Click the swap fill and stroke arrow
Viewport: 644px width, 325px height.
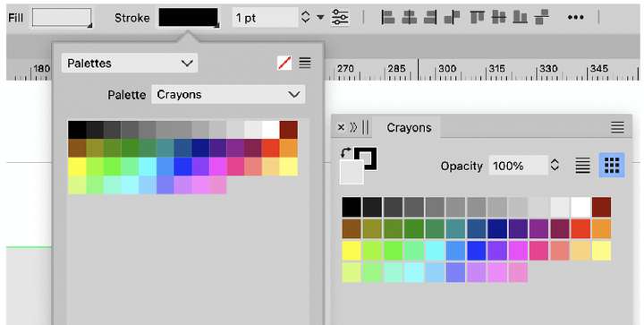pos(346,153)
